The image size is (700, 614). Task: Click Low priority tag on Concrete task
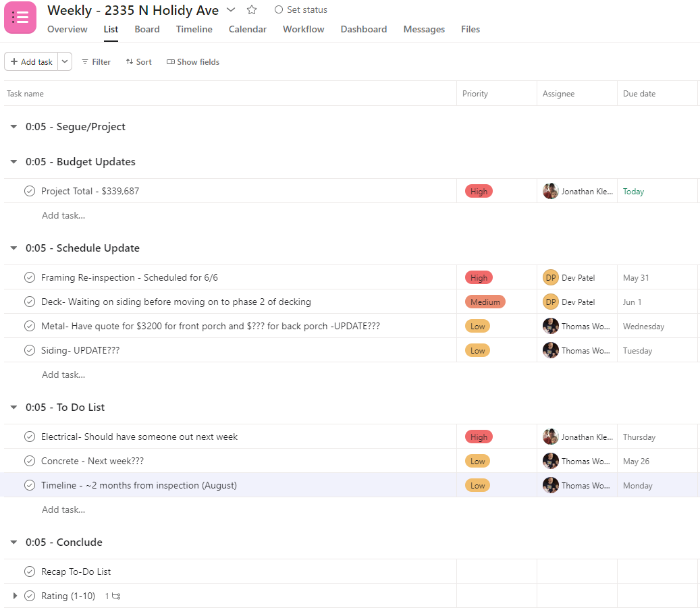[477, 462]
